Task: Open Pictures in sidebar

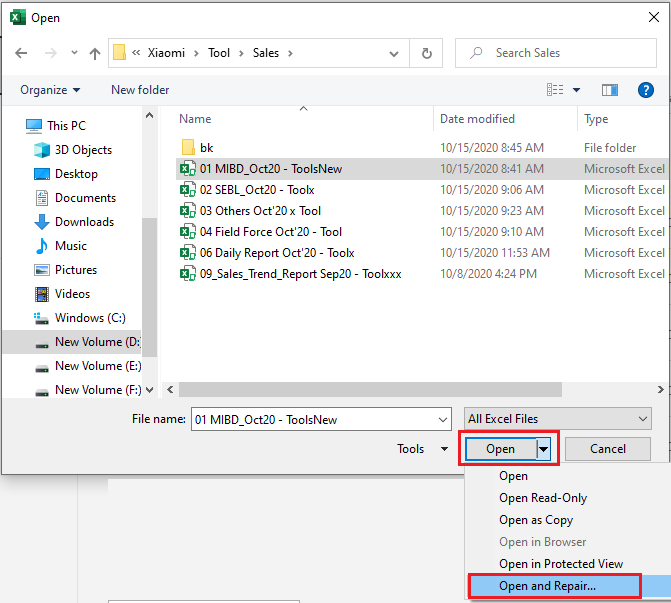Action: point(76,270)
